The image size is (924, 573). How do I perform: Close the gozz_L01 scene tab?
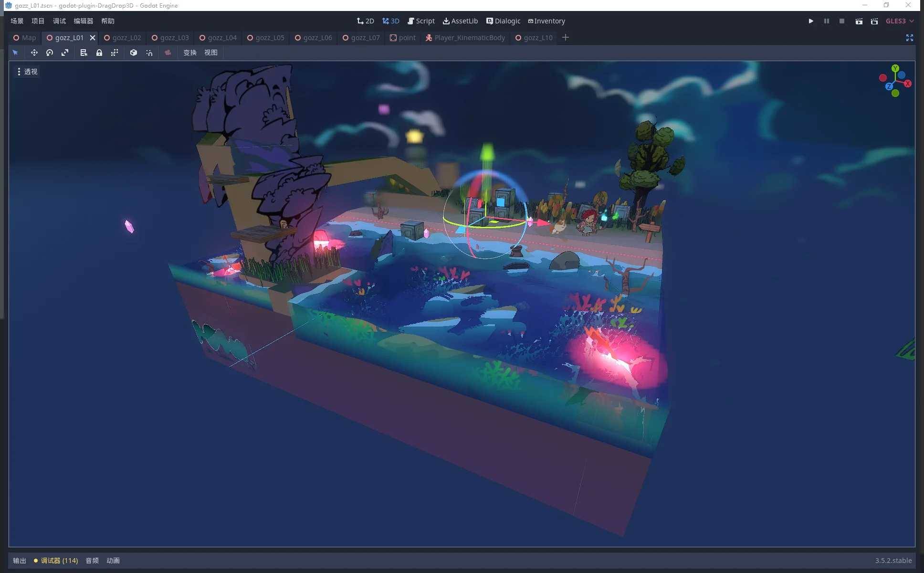(x=93, y=38)
